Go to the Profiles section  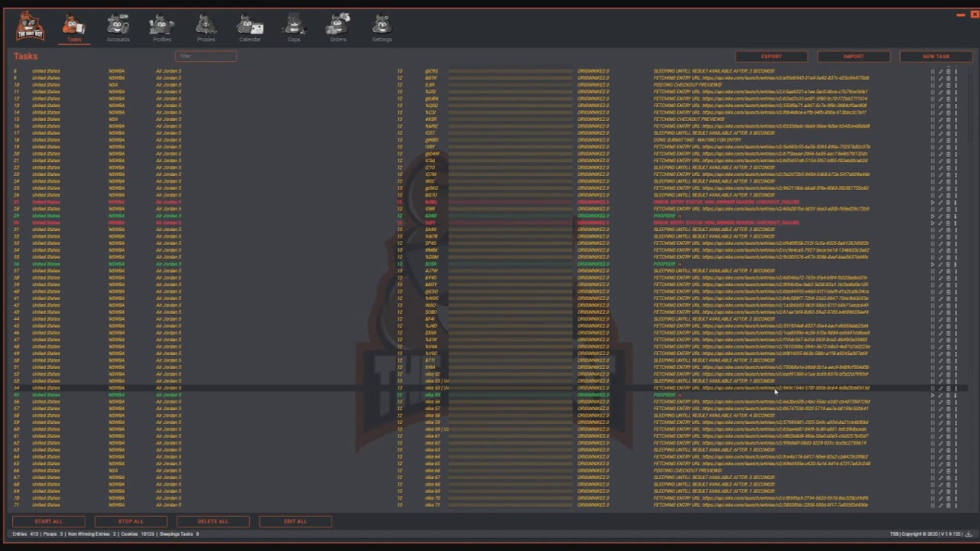coord(162,28)
